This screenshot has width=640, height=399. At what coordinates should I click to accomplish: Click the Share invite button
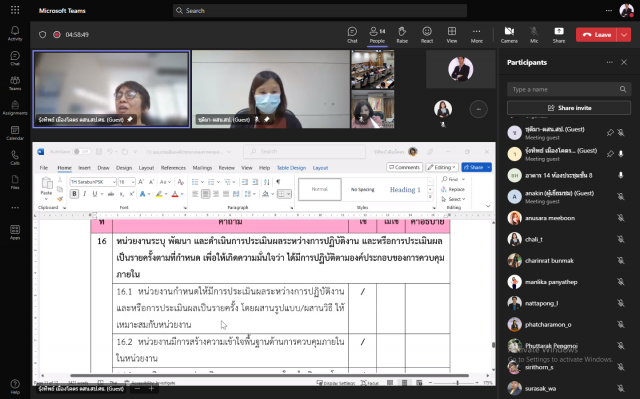[x=569, y=108]
